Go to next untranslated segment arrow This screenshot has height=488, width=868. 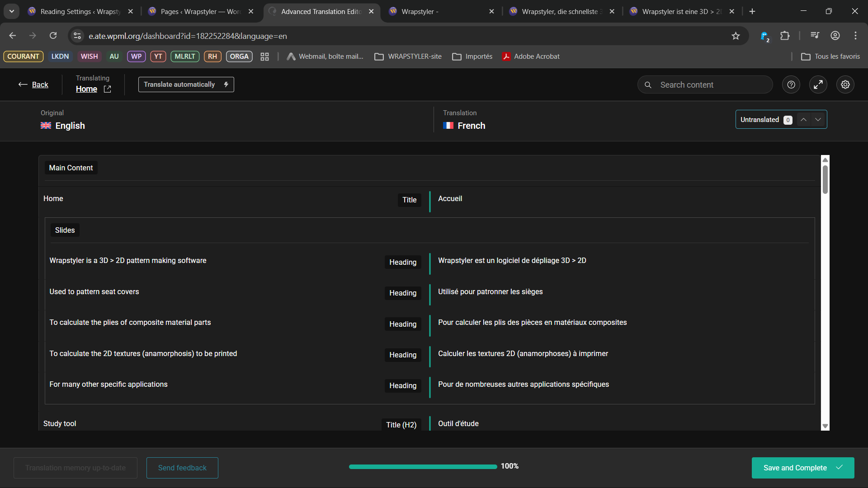(818, 120)
